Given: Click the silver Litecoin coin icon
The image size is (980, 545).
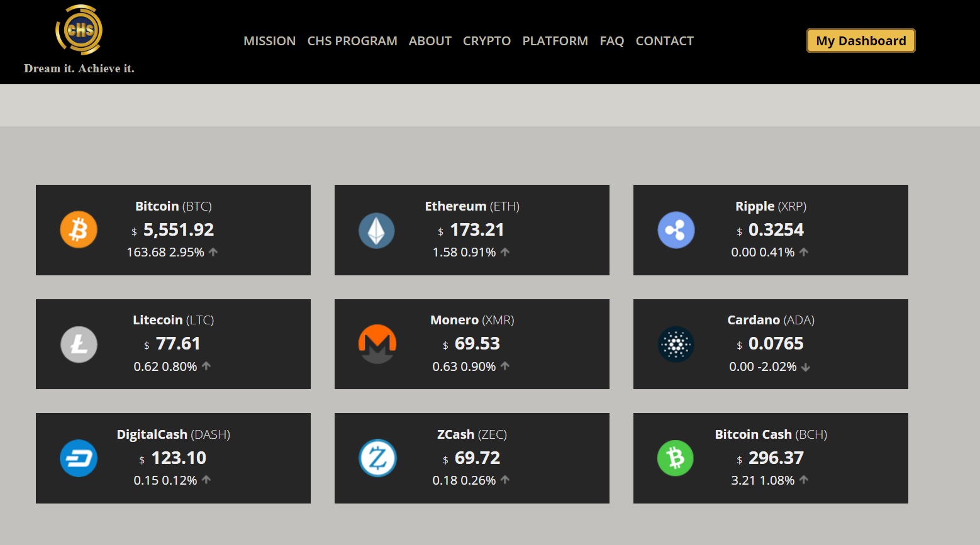Looking at the screenshot, I should [x=79, y=344].
